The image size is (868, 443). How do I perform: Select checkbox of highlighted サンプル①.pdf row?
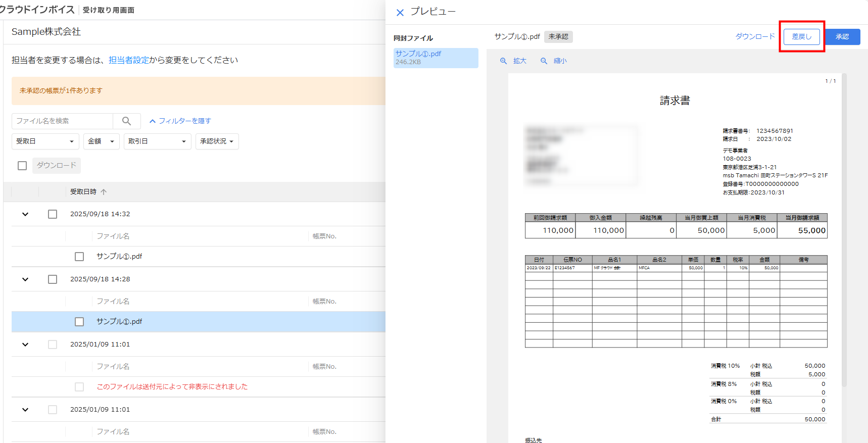[x=79, y=322]
